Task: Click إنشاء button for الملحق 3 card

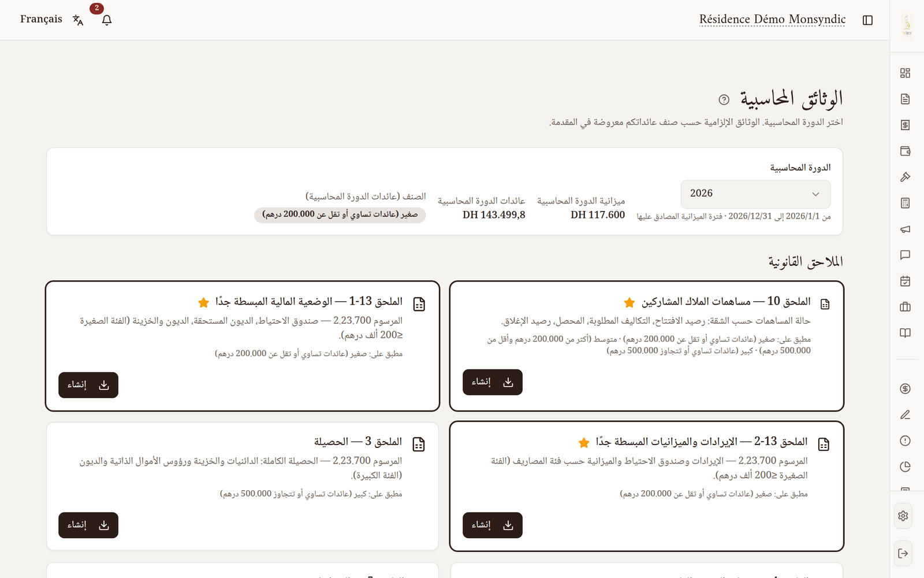Action: point(88,525)
